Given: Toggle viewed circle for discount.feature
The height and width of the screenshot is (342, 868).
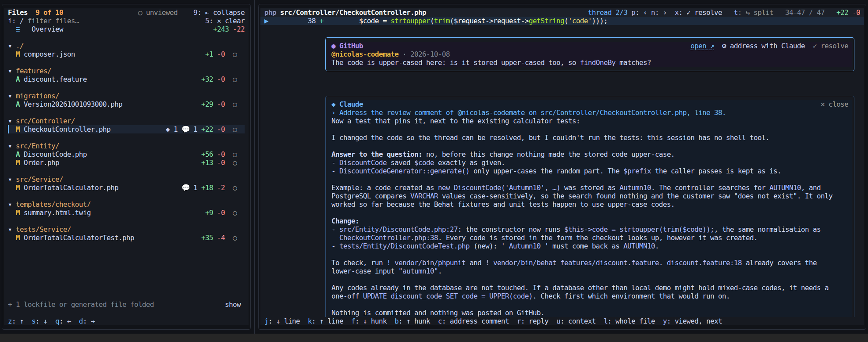Looking at the screenshot, I should click(235, 80).
